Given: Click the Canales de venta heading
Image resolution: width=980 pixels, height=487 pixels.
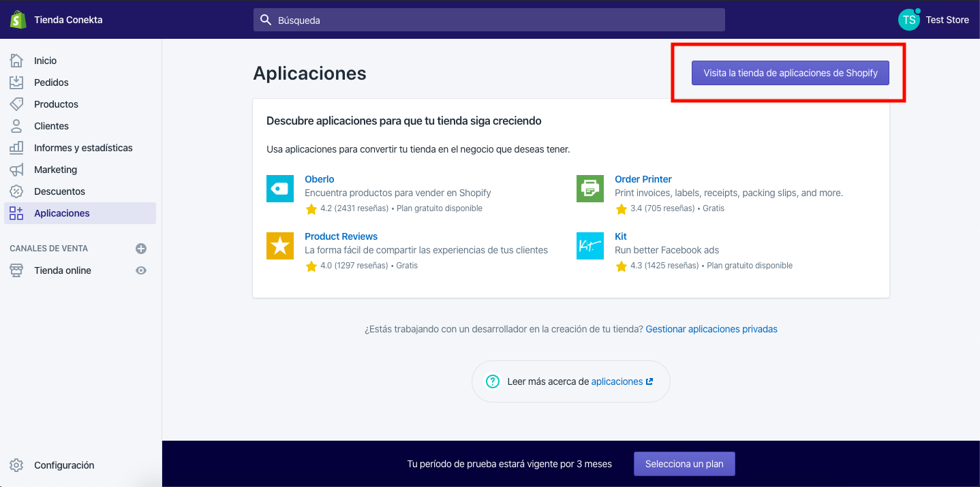Looking at the screenshot, I should point(49,249).
